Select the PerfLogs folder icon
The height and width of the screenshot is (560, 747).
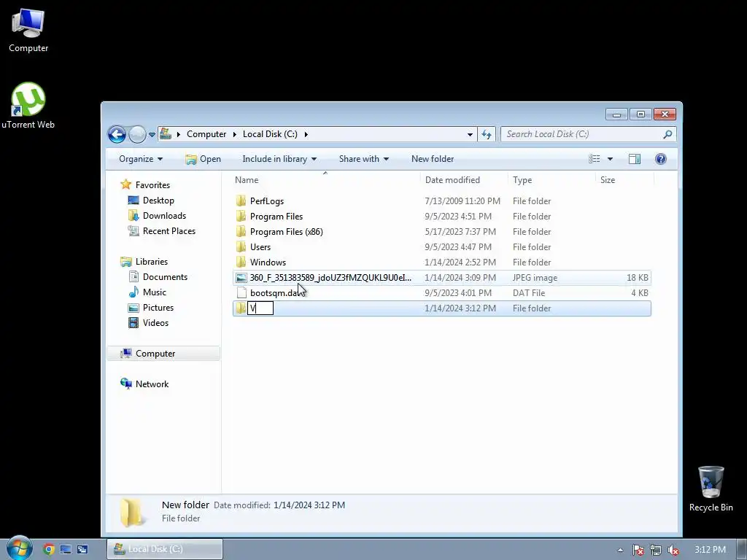241,201
